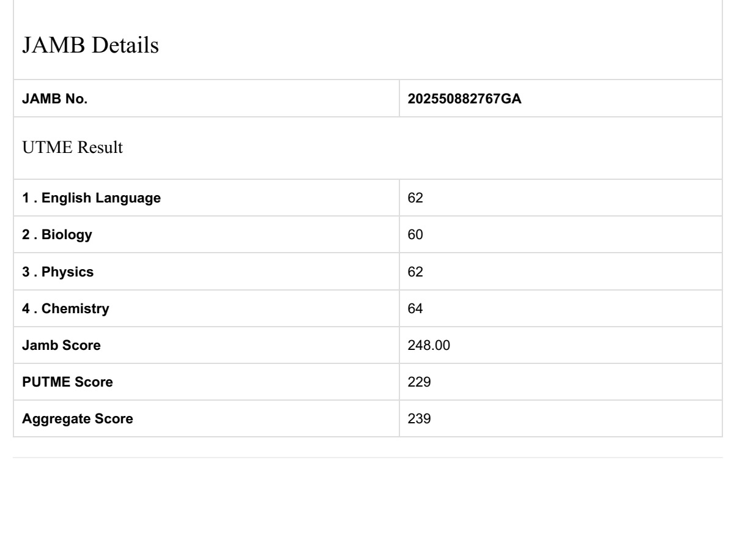This screenshot has width=756, height=553.
Task: Click the Chemistry score of 64
Action: pos(415,309)
